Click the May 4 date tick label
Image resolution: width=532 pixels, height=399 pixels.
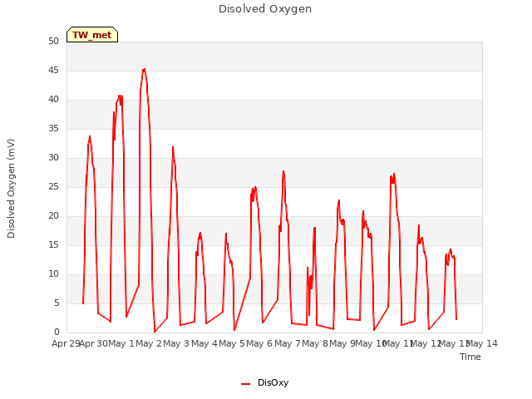click(204, 343)
